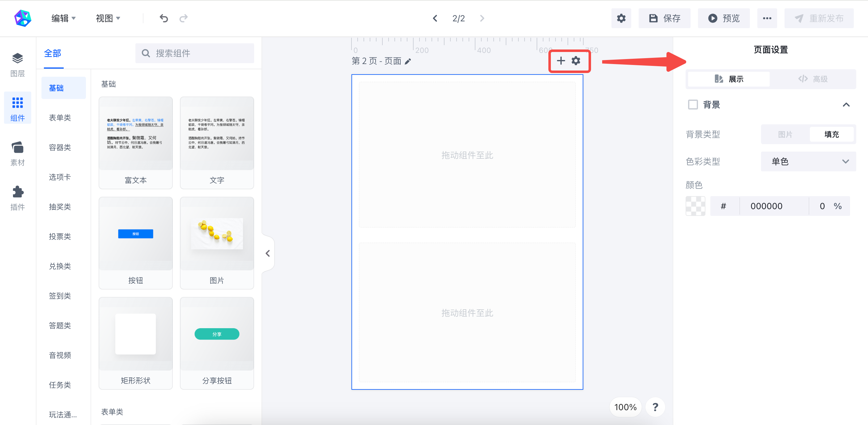This screenshot has width=868, height=425.
Task: Pick the 按钮 component card
Action: (135, 243)
